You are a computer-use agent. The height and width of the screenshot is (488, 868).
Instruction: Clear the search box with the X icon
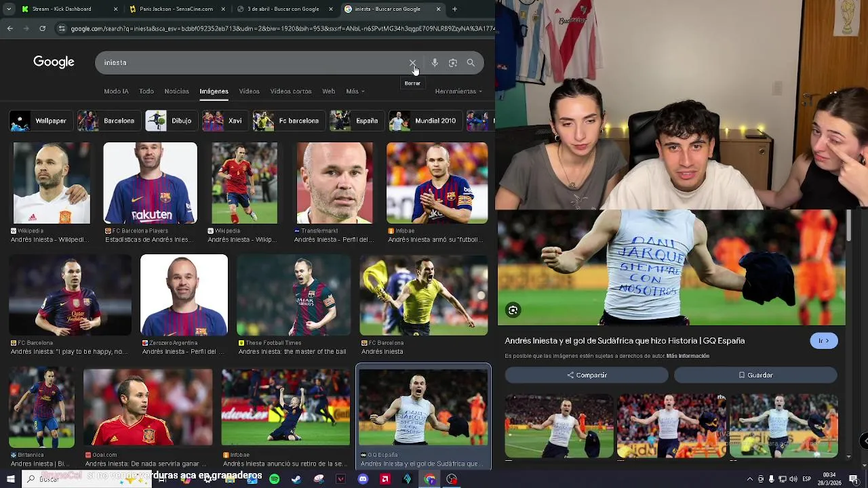[412, 63]
